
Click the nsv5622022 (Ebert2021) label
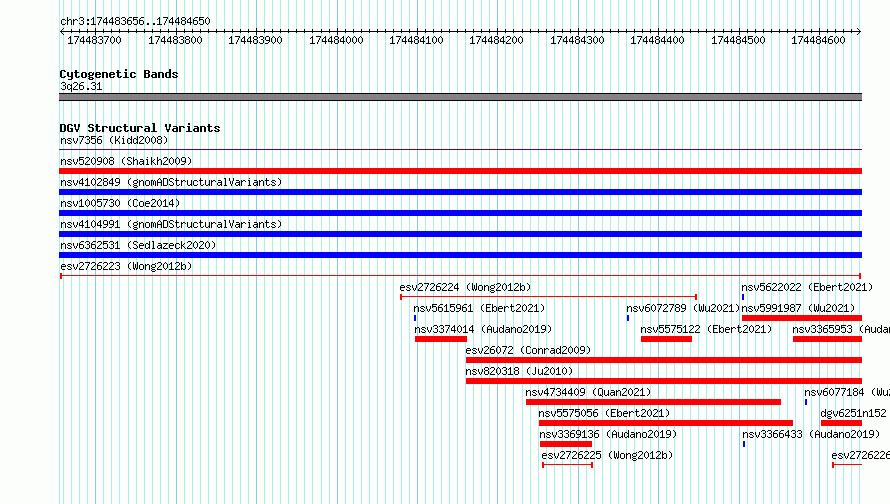pos(807,287)
